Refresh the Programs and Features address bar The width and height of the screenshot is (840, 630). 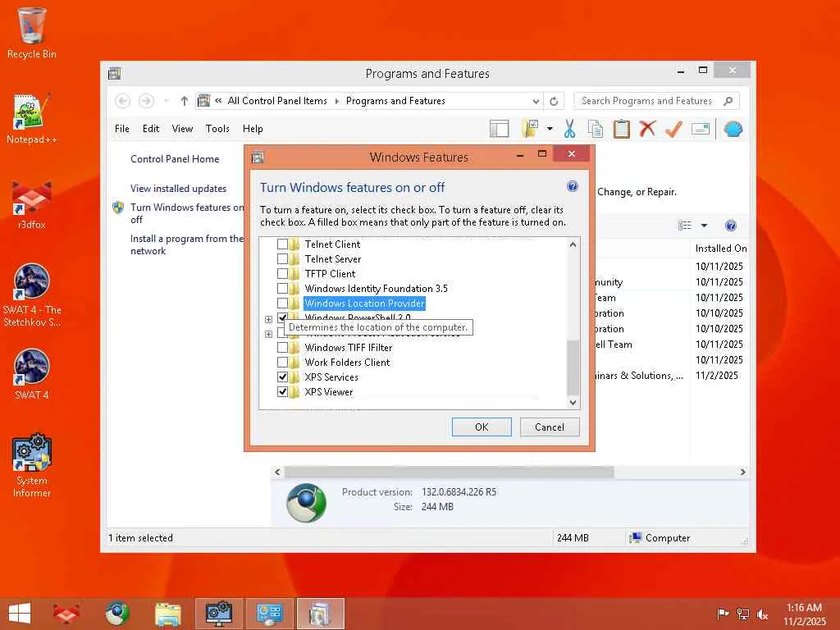(554, 101)
